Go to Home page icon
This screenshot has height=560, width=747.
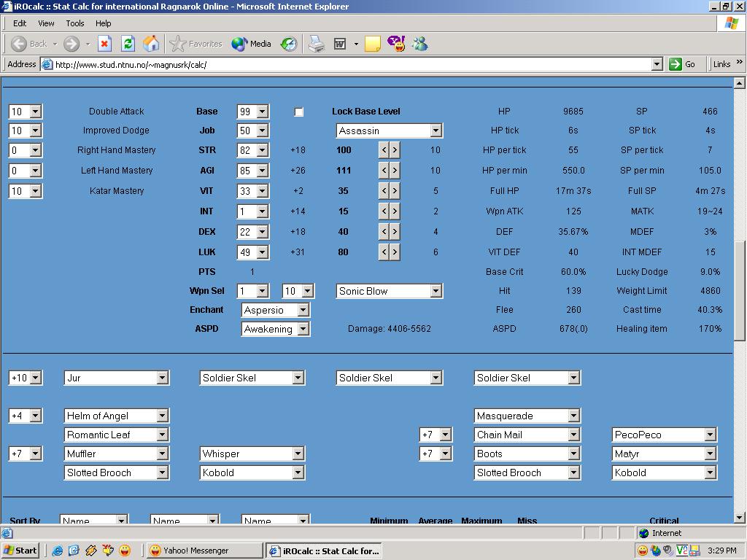click(x=151, y=44)
